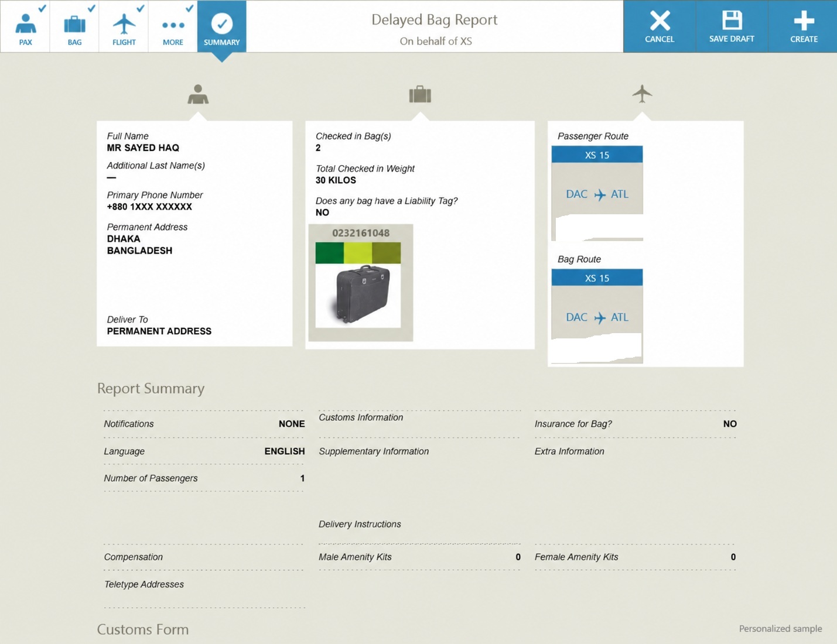This screenshot has width=837, height=644.
Task: Select the Passenger Route XS 15 card
Action: tap(597, 193)
